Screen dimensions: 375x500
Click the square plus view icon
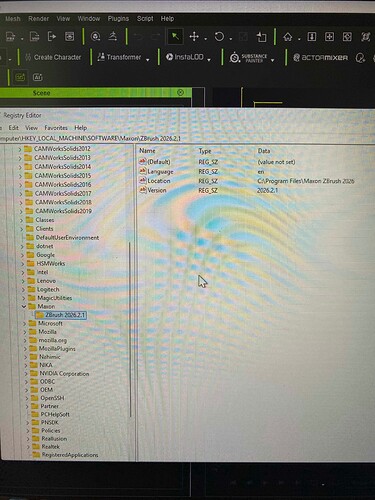pyautogui.click(x=329, y=37)
